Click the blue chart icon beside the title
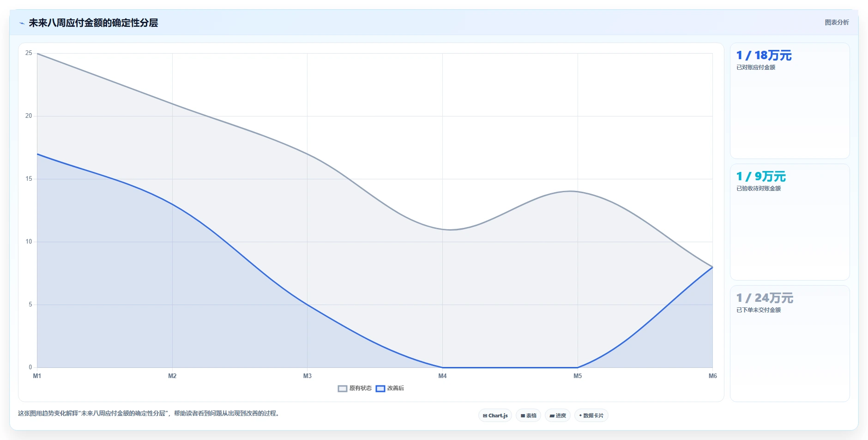This screenshot has width=868, height=440. (22, 23)
